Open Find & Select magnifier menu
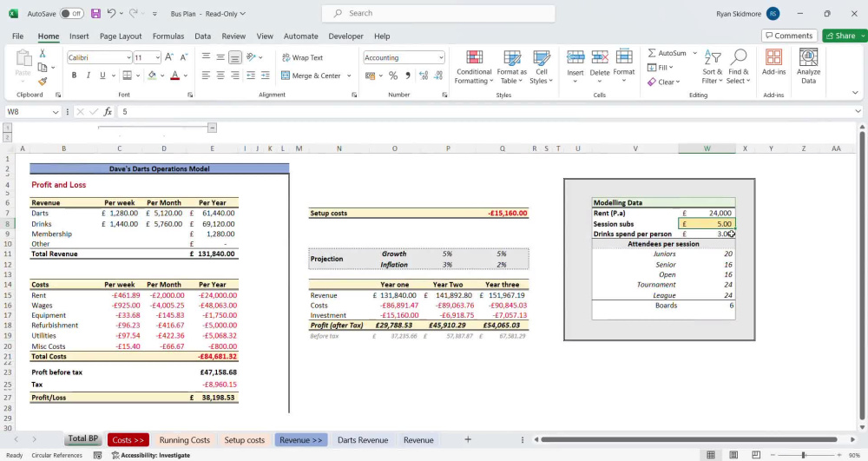Screen dimensions: 868x461 tap(739, 67)
